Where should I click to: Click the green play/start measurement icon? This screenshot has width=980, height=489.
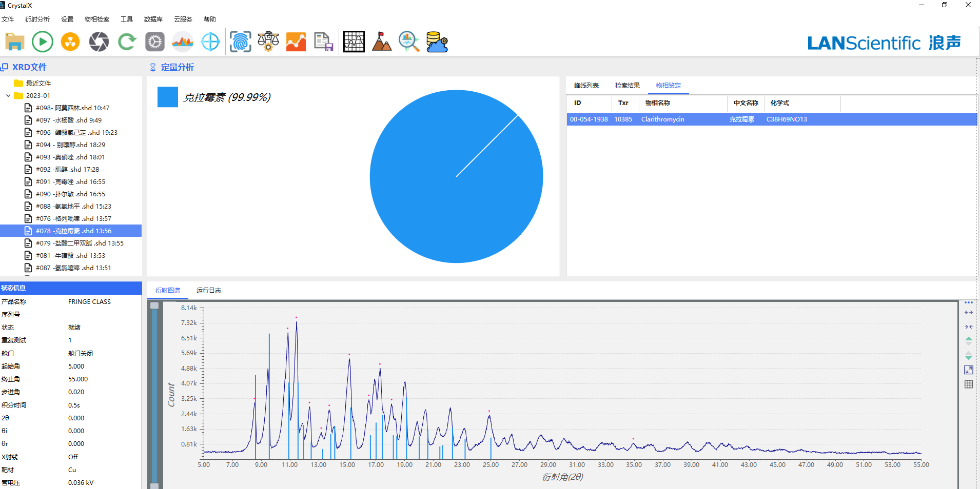[x=43, y=42]
